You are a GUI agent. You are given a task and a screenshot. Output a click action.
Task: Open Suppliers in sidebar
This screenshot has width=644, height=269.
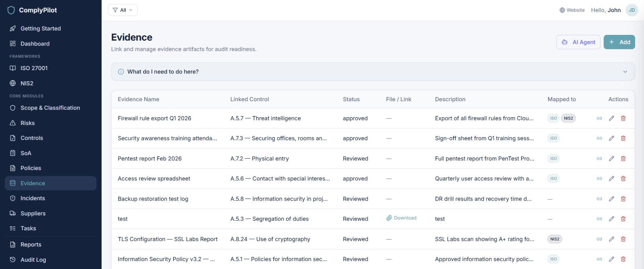[50, 213]
